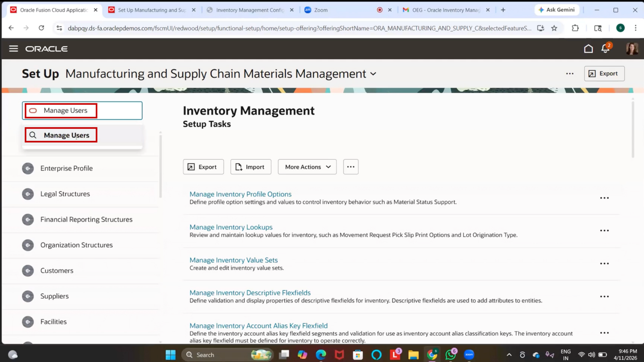Click the Ask Gemini button
644x362 pixels.
tap(557, 10)
